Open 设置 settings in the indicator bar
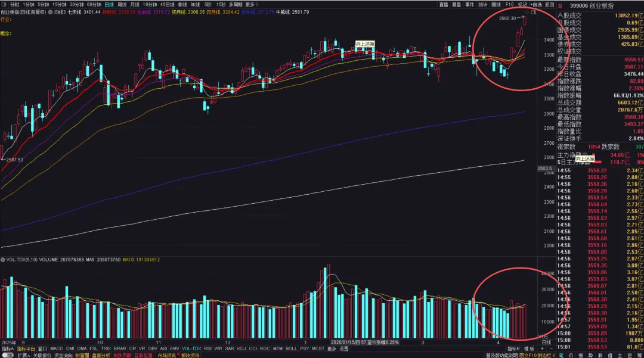 point(344,348)
